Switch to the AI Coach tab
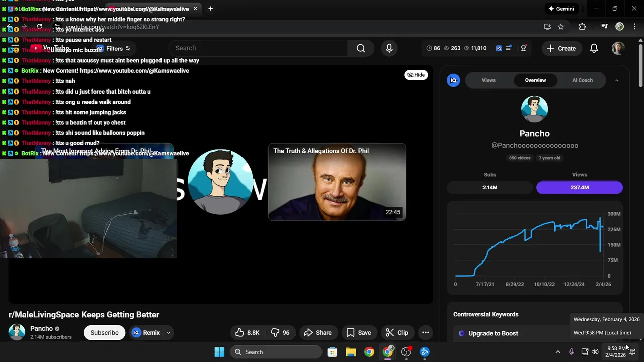This screenshot has width=644, height=362. click(582, 80)
